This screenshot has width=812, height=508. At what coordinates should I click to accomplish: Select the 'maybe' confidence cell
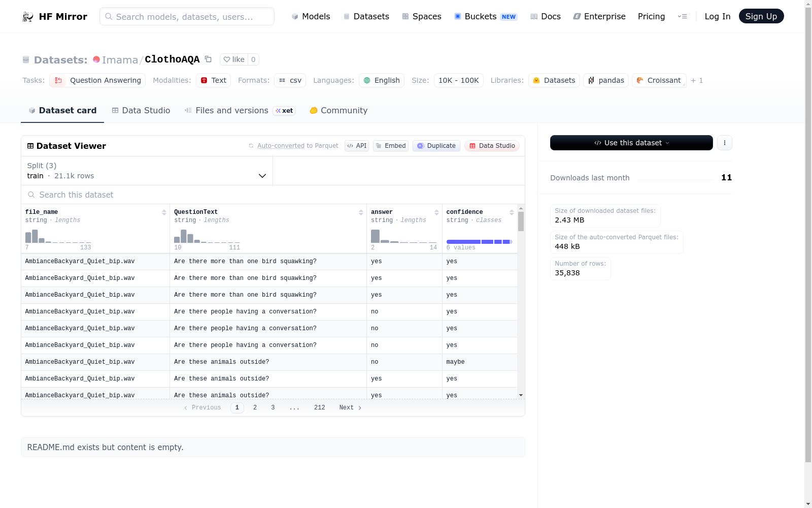tap(480, 362)
